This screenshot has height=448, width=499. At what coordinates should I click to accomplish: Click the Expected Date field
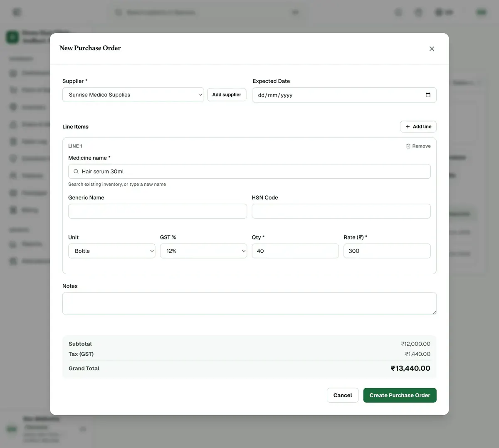point(344,95)
